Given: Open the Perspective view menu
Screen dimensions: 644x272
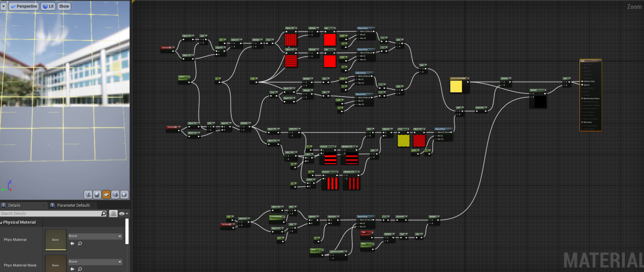Looking at the screenshot, I should 24,6.
